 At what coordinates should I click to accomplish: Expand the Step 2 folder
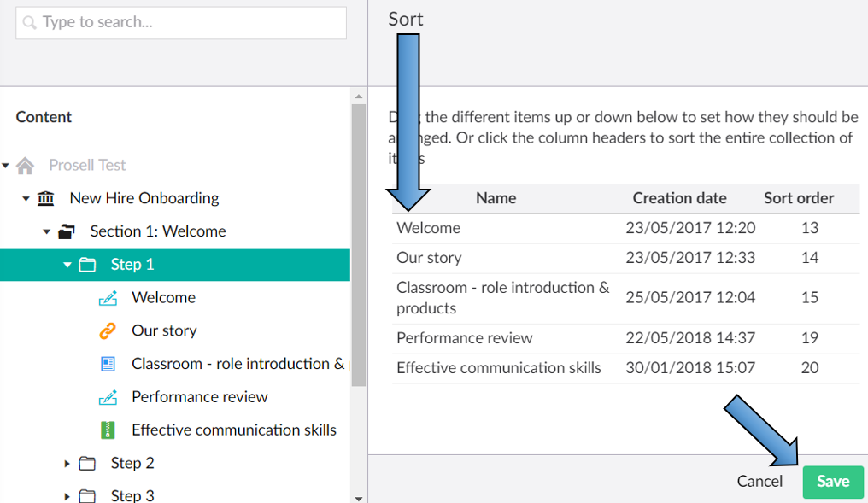pos(67,463)
